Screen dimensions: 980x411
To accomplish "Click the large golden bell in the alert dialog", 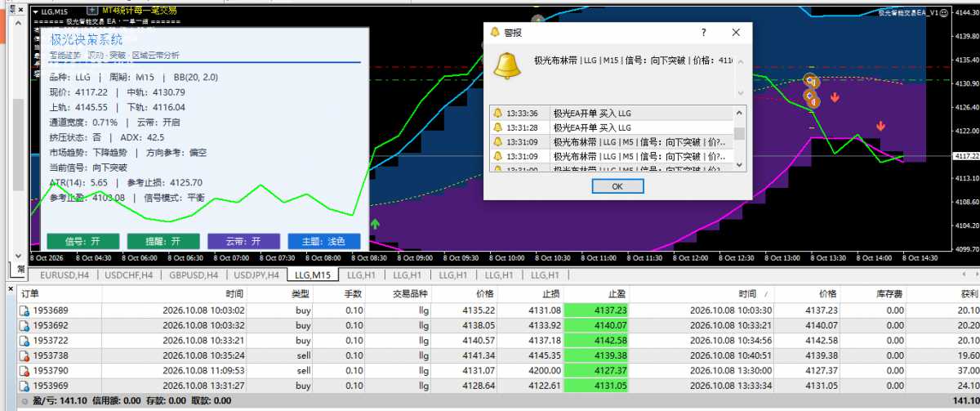I will 507,65.
